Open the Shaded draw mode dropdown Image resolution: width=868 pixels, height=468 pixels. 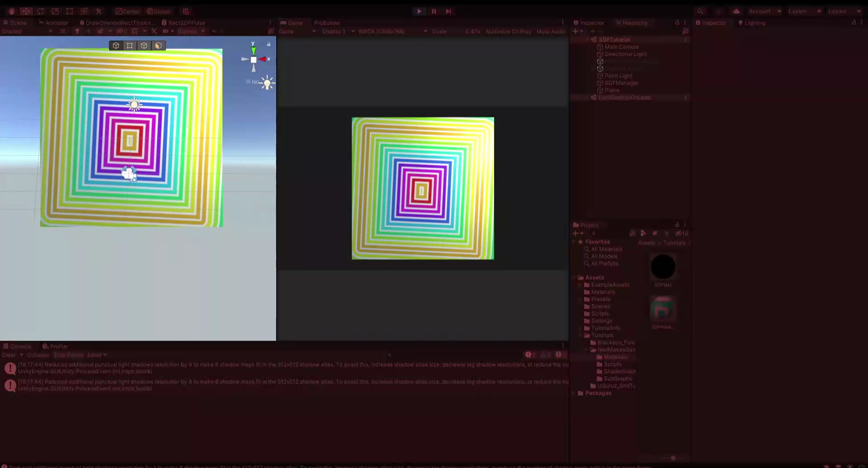coord(27,31)
